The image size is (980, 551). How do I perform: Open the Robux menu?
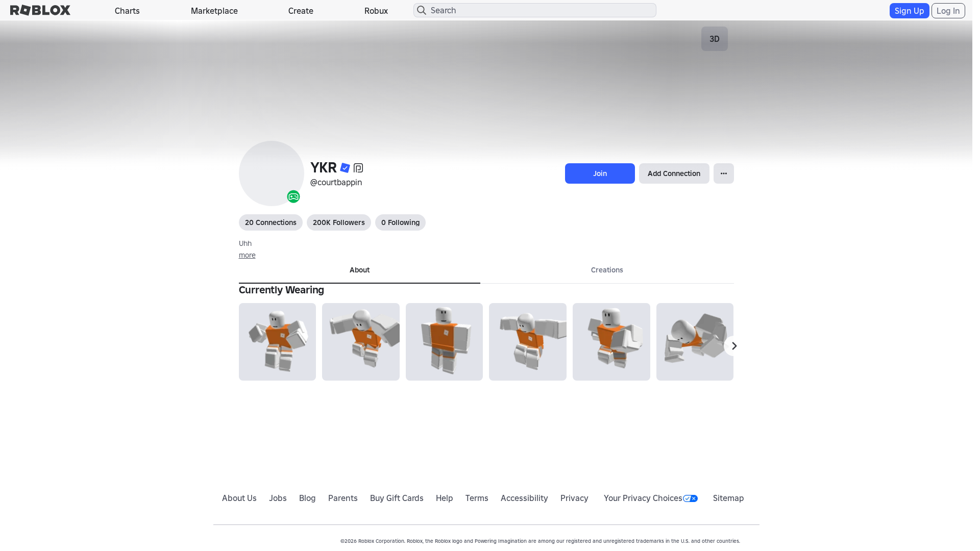click(376, 11)
